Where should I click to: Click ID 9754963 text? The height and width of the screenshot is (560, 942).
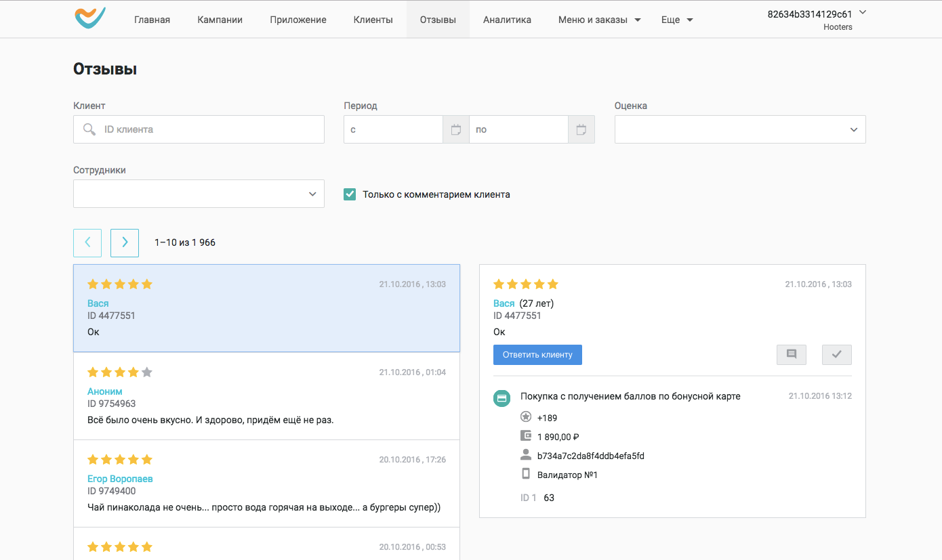pos(111,404)
